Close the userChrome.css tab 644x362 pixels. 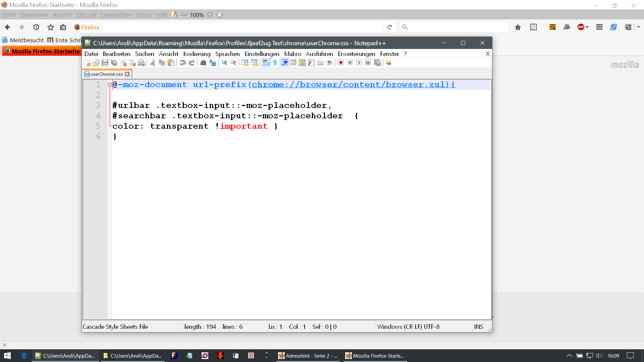click(127, 74)
